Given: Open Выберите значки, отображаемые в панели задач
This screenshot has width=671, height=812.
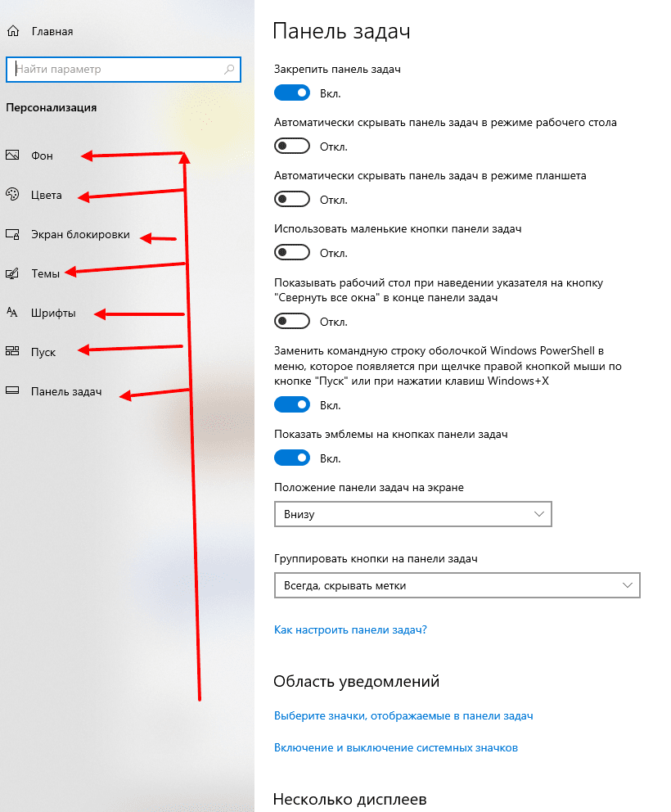Looking at the screenshot, I should coord(403,715).
